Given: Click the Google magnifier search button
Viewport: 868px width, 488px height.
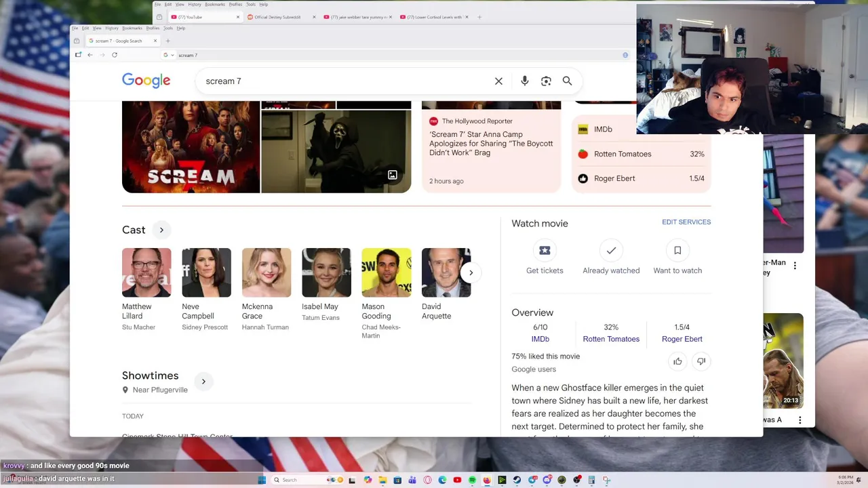Looking at the screenshot, I should coord(567,81).
